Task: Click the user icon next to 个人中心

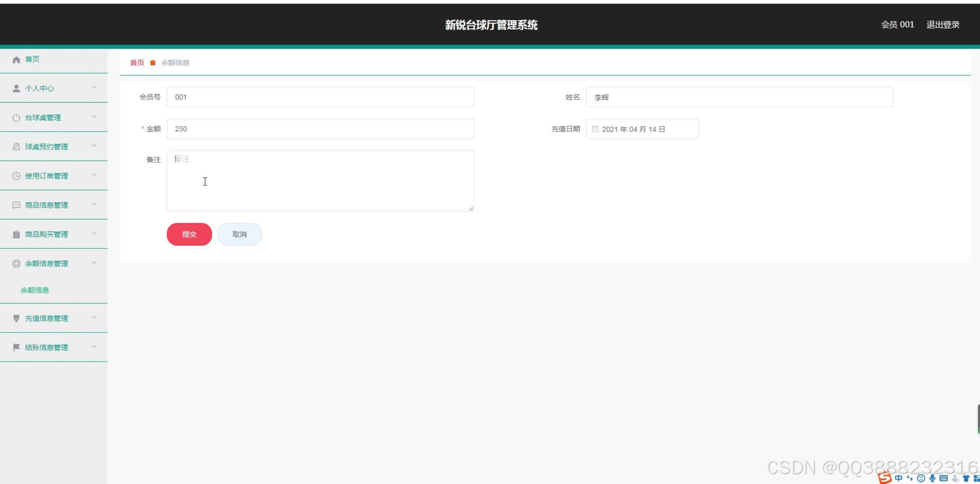Action: [16, 88]
